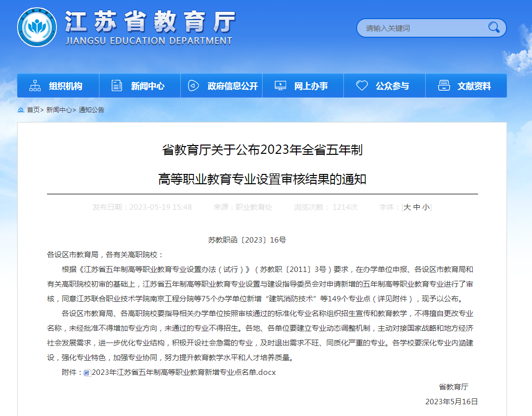Click the search magnifier icon

[494, 27]
